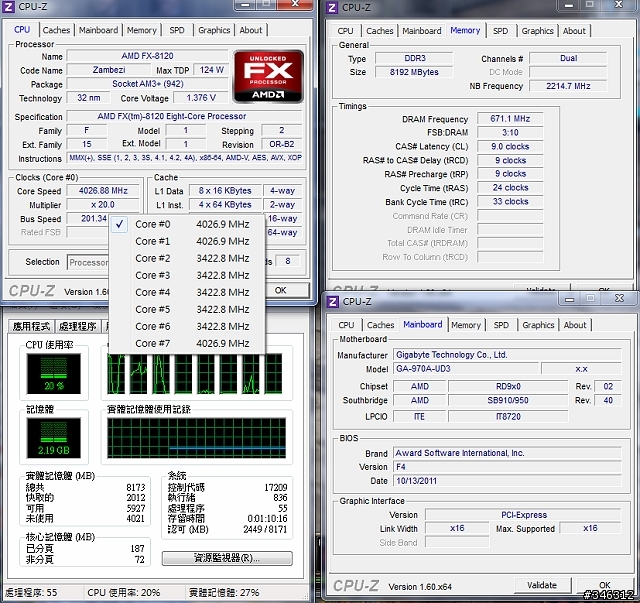Select Core #5 in the core list
Viewport: 640px width, 603px height.
187,309
